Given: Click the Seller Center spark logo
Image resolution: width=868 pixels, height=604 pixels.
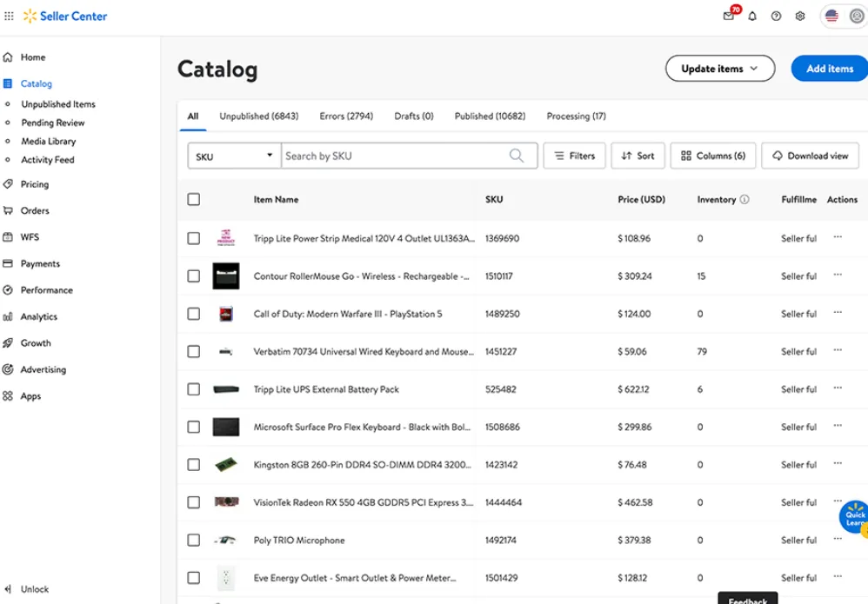Looking at the screenshot, I should [30, 16].
